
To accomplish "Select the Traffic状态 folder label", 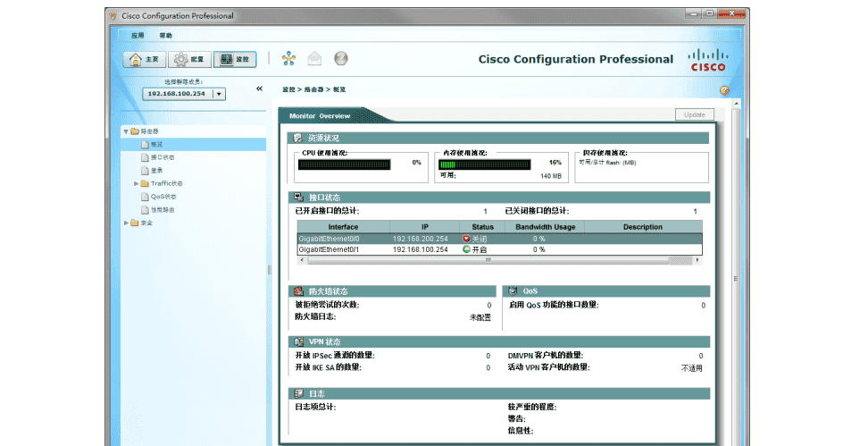I will [x=167, y=183].
